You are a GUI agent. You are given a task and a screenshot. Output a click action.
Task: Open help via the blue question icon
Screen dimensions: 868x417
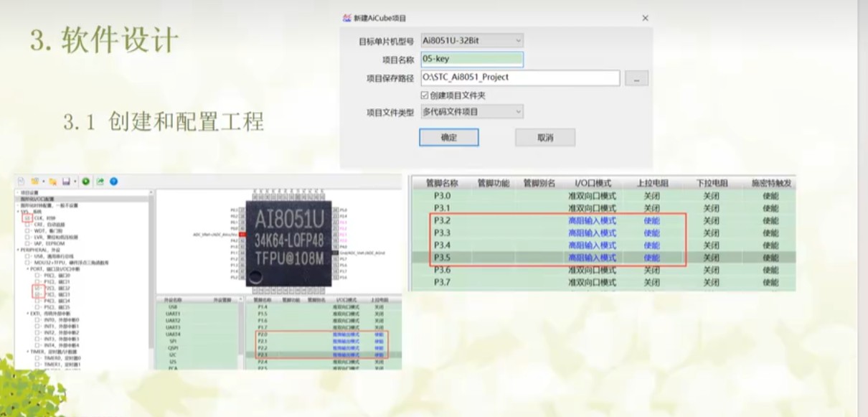tap(115, 181)
